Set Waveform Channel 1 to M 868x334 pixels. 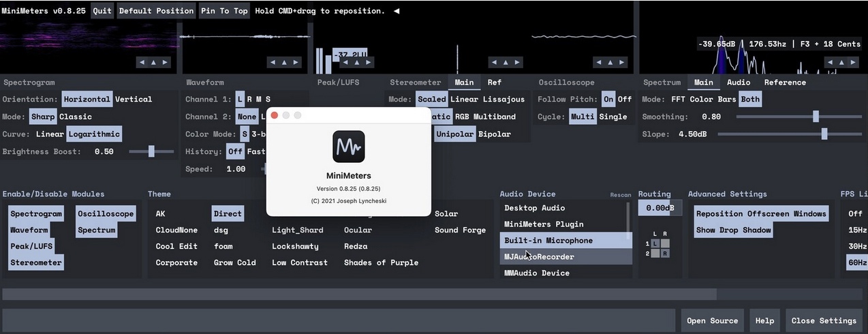pos(258,100)
